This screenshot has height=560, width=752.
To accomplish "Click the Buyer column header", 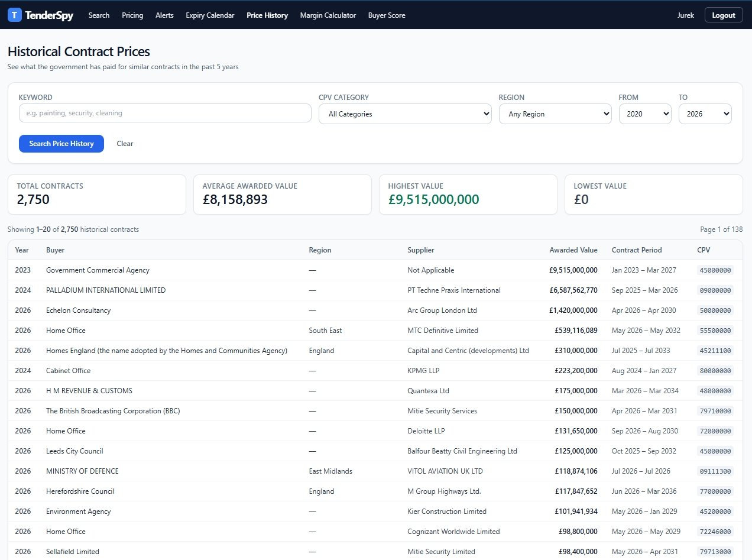I will click(x=56, y=250).
